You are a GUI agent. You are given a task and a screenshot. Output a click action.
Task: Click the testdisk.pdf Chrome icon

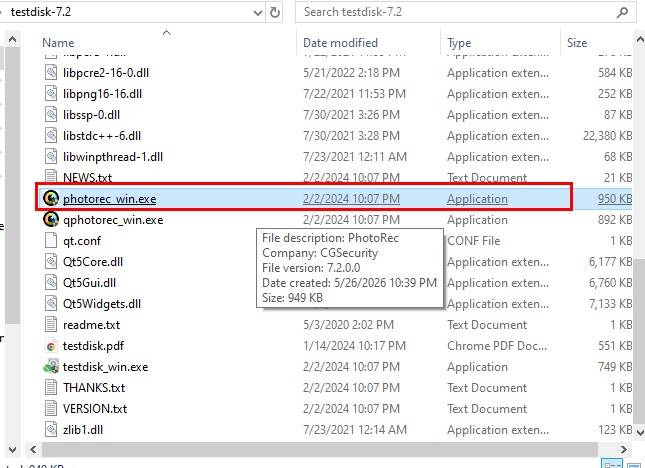[x=51, y=346]
